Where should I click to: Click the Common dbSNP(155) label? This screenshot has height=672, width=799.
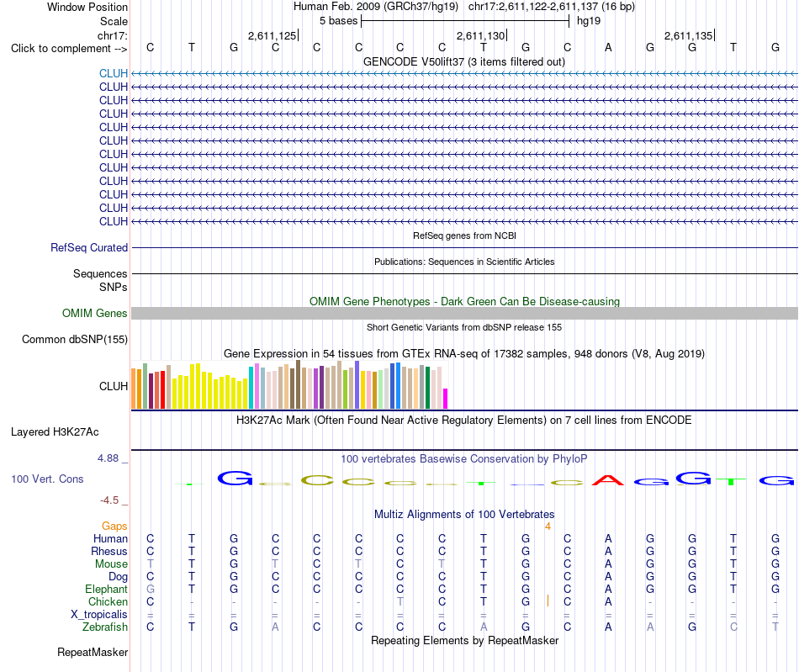[74, 339]
